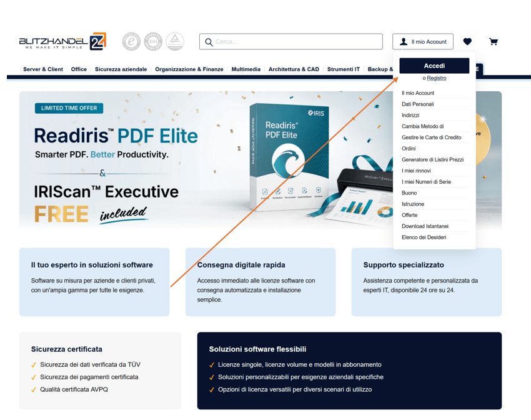Viewport: 531px width, 420px height.
Task: Click the EHI certification badge
Action: tap(153, 41)
